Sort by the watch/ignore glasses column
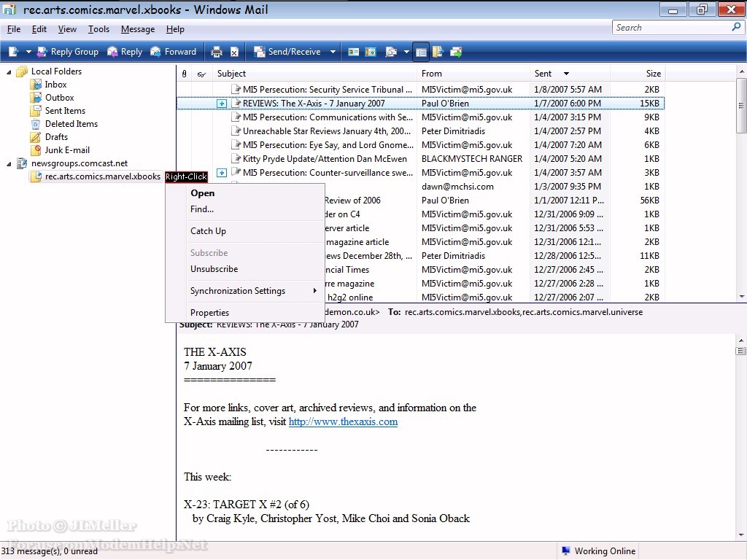This screenshot has height=560, width=747. click(x=201, y=74)
